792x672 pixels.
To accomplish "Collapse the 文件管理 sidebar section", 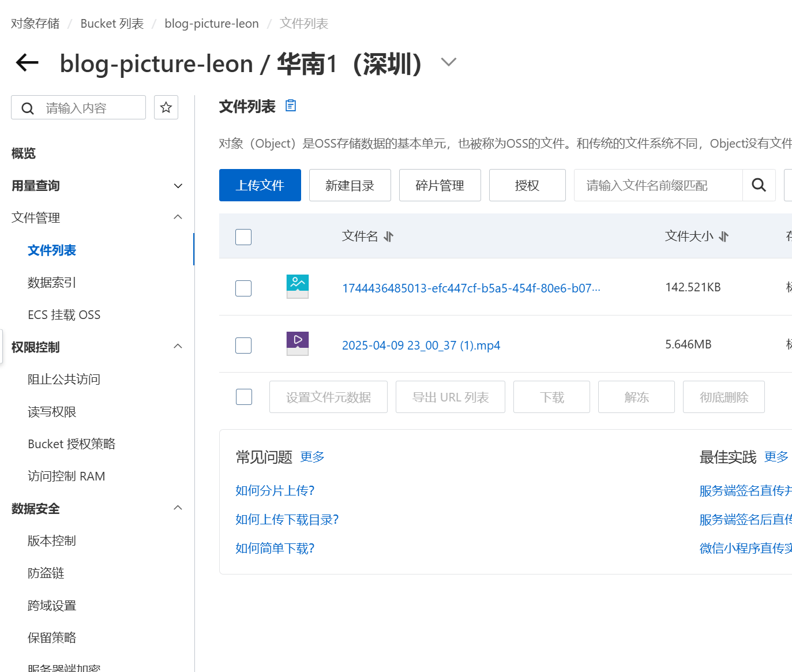I will [x=178, y=217].
